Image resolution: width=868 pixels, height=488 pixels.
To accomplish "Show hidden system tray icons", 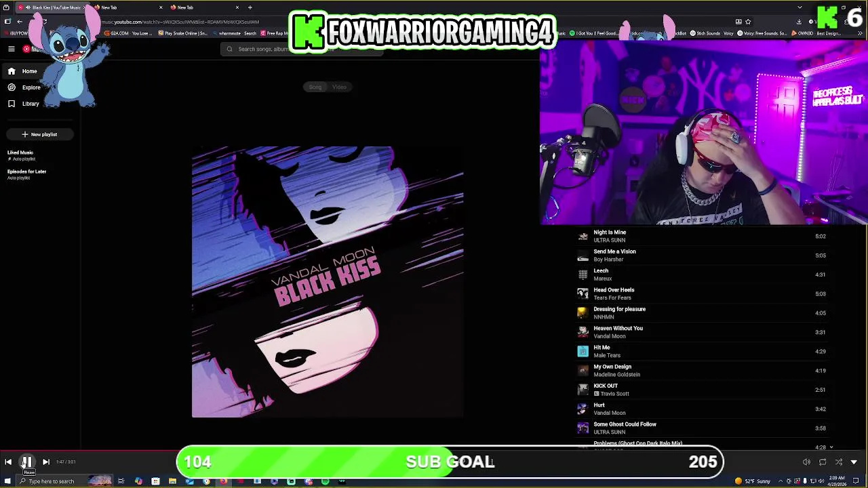I will [x=780, y=481].
